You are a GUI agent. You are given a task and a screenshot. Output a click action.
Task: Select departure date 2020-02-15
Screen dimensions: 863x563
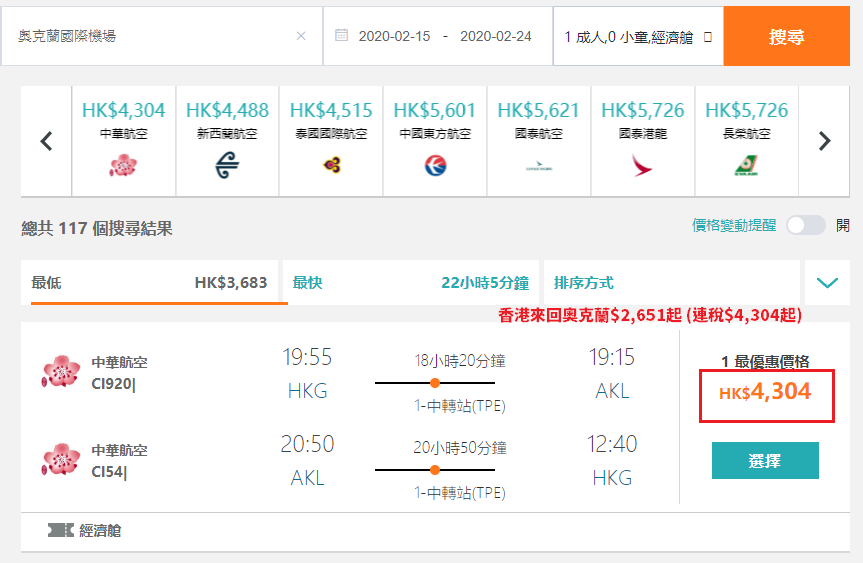[394, 36]
